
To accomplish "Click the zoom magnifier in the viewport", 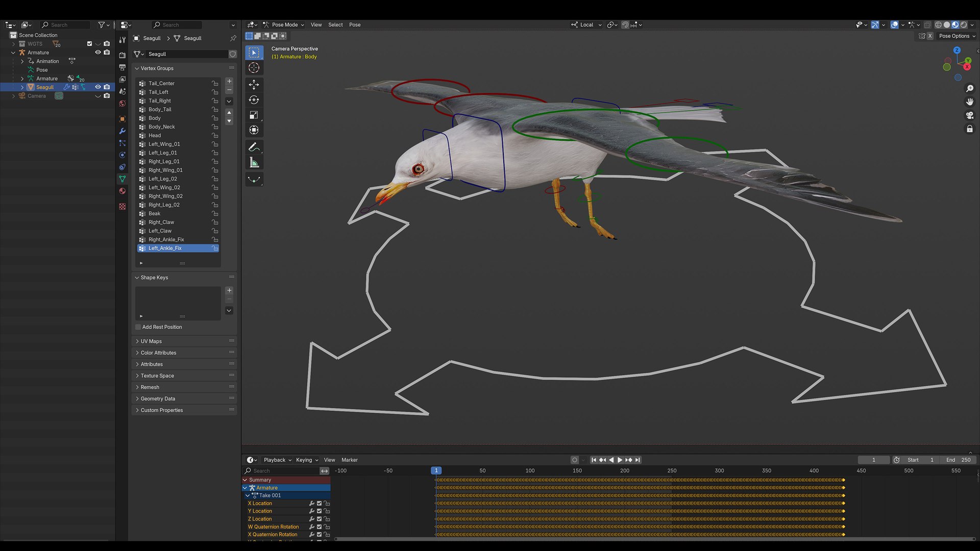I will pos(970,89).
